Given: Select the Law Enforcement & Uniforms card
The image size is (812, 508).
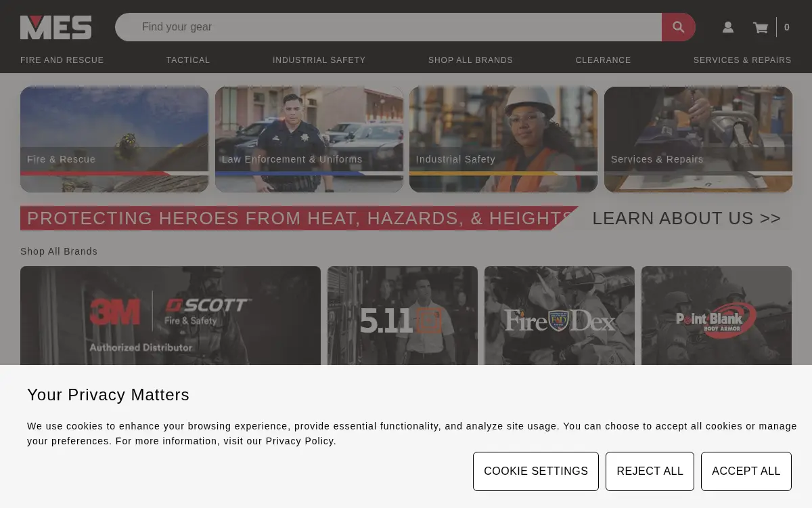Looking at the screenshot, I should coord(309,140).
